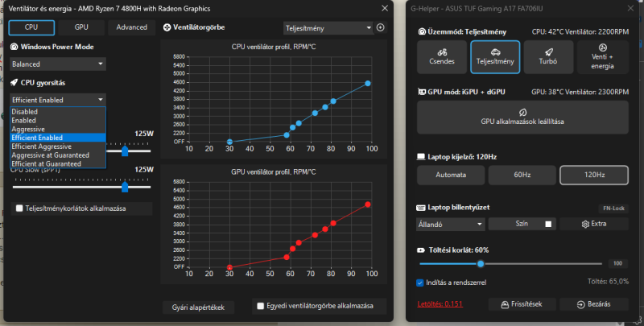Click the Ventilátorgörbe fan icon

pos(167,27)
